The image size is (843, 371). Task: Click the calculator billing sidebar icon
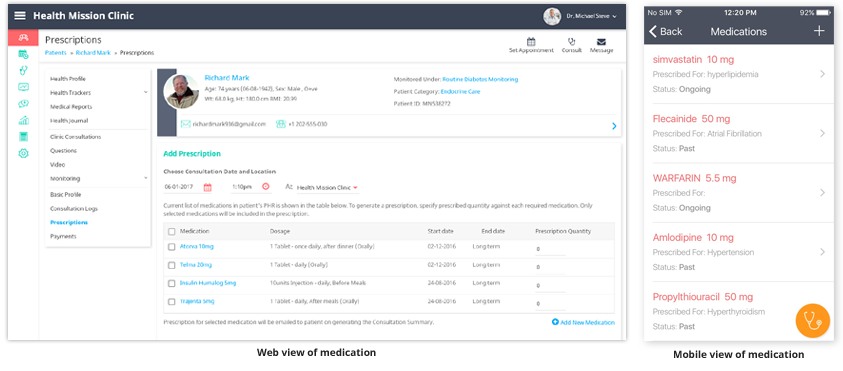point(23,137)
